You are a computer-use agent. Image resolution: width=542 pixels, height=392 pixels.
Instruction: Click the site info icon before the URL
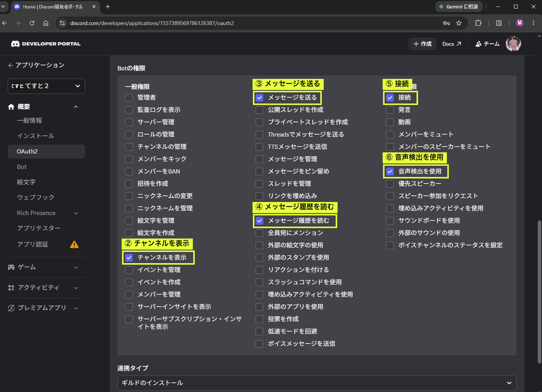[62, 23]
